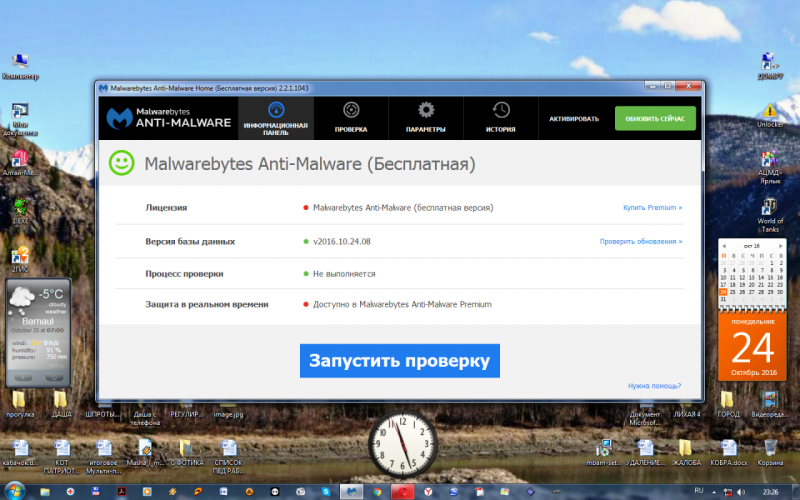Click the Нужна помощь? help link
The height and width of the screenshot is (500, 800).
[655, 386]
